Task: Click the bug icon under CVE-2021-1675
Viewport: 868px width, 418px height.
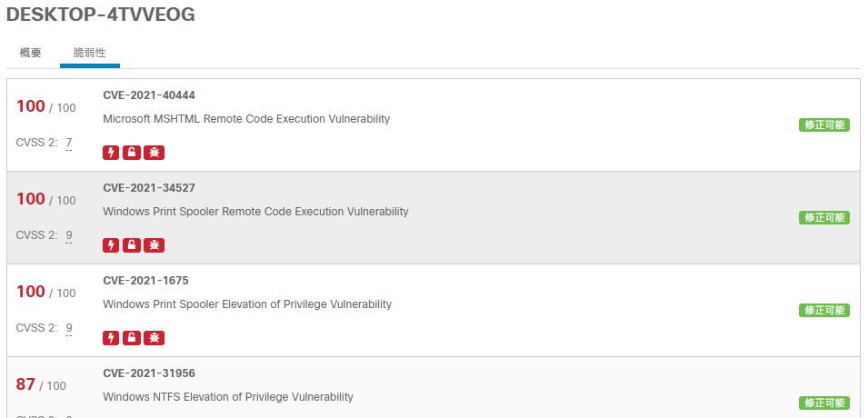Action: (155, 338)
